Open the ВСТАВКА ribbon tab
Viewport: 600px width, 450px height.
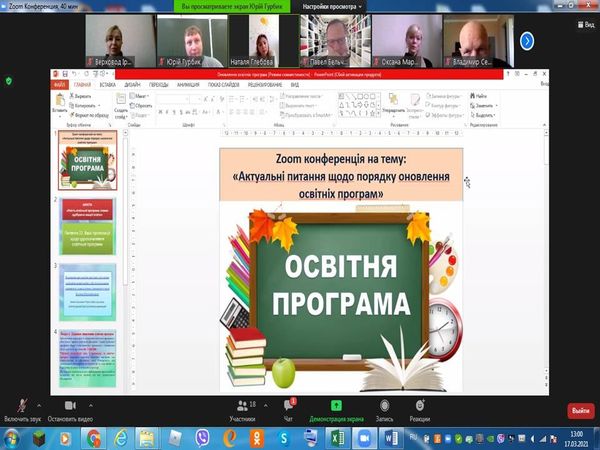[106, 85]
